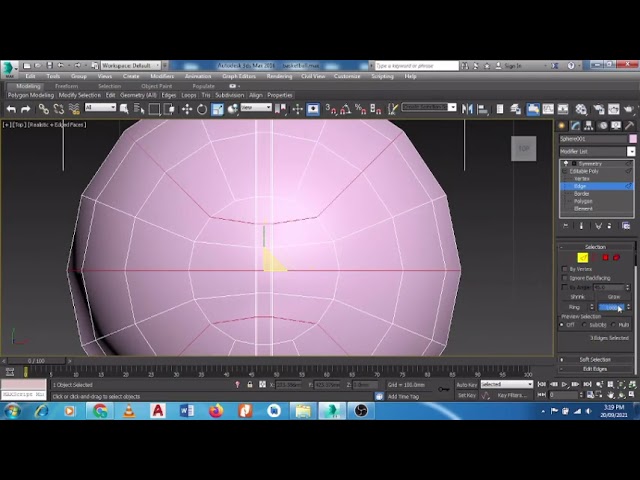Open the key filter Selected dropdown
Screen dimensions: 640x480
pyautogui.click(x=507, y=384)
